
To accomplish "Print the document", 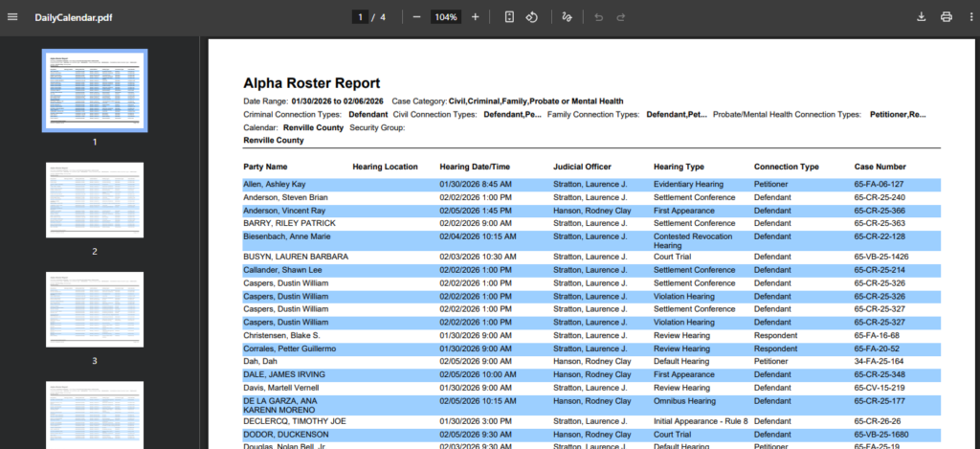I will pyautogui.click(x=946, y=17).
